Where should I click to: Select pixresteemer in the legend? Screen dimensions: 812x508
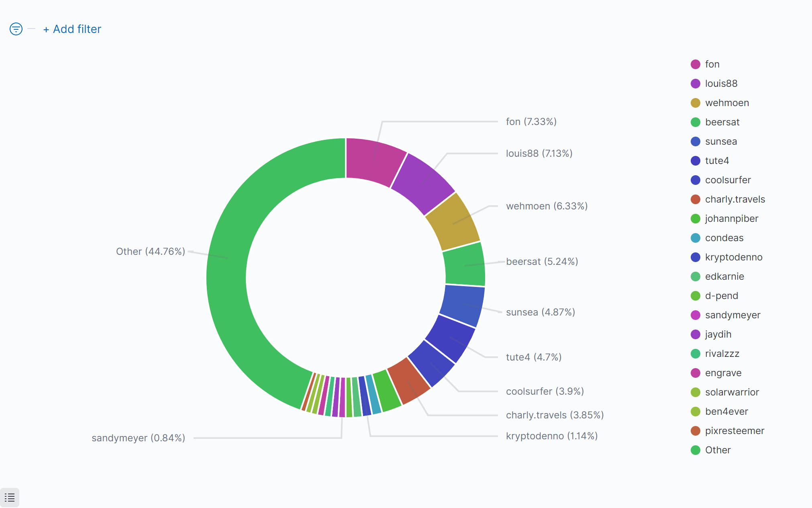734,431
